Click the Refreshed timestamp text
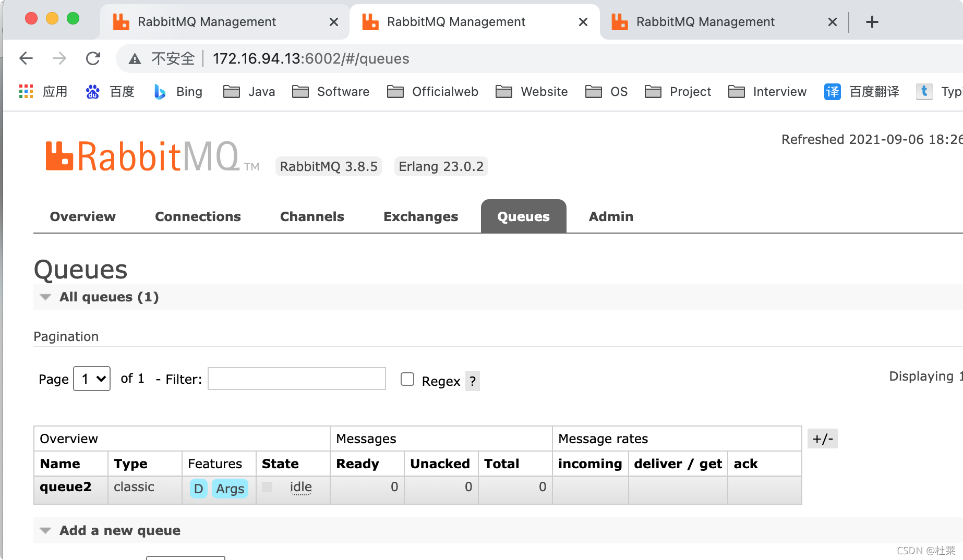This screenshot has width=963, height=560. pyautogui.click(x=872, y=139)
